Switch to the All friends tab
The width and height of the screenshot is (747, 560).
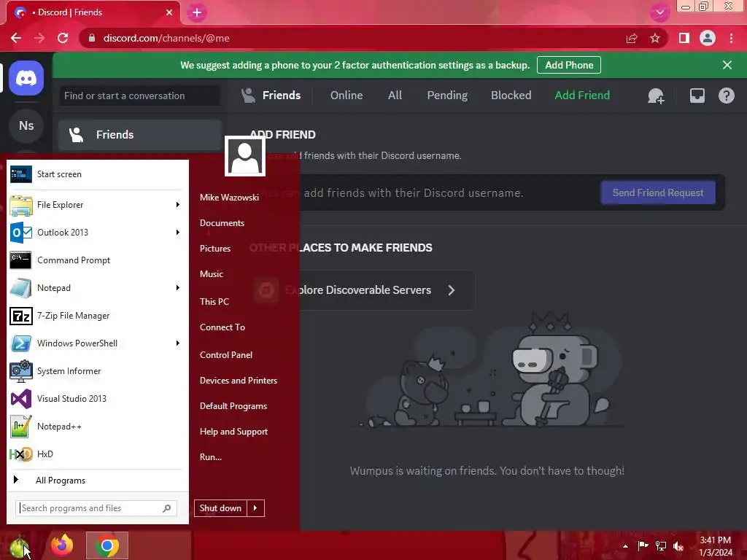click(x=395, y=96)
